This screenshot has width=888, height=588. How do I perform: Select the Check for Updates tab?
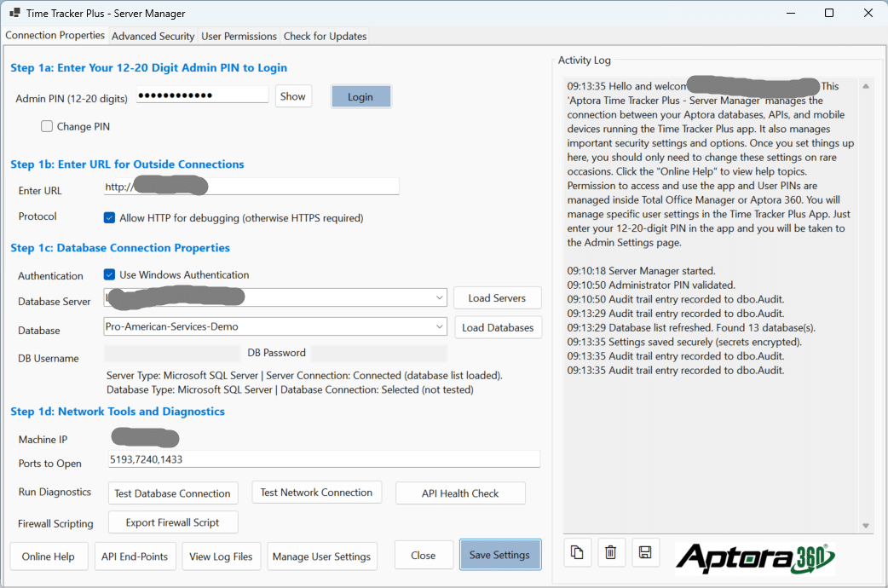tap(325, 37)
